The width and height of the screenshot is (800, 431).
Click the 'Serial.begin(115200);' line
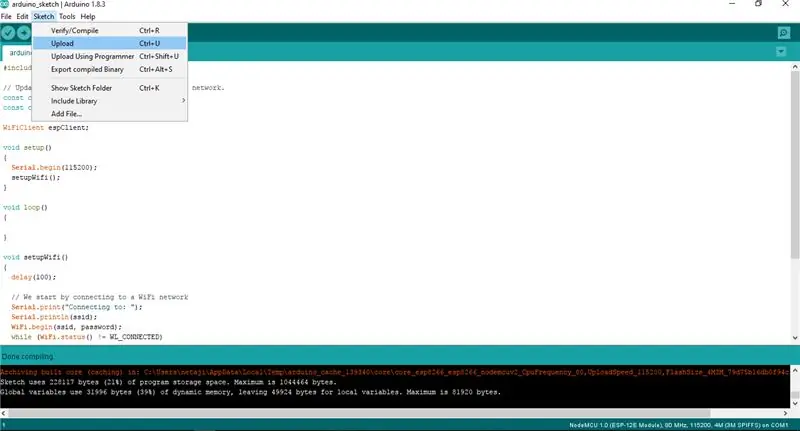click(54, 167)
